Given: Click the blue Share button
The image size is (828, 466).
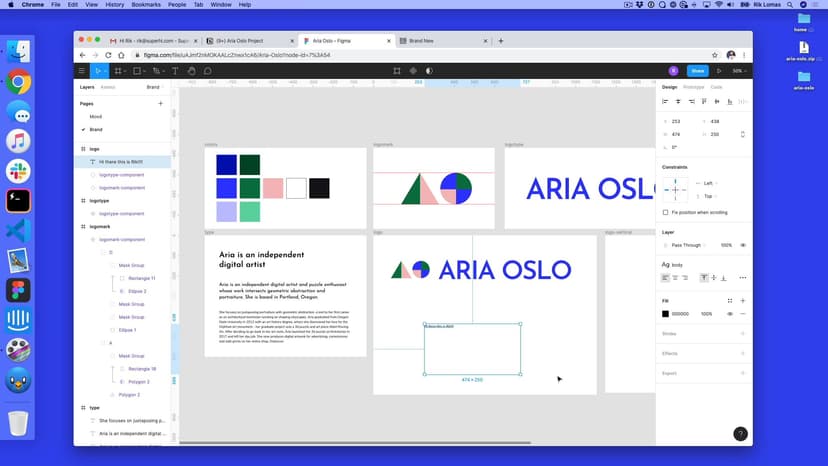Looking at the screenshot, I should (697, 71).
